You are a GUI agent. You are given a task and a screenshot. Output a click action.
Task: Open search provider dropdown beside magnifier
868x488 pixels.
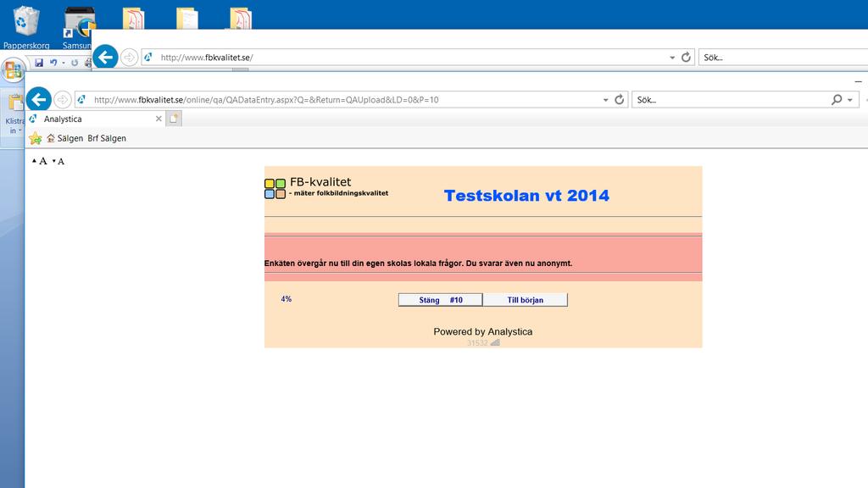[849, 100]
